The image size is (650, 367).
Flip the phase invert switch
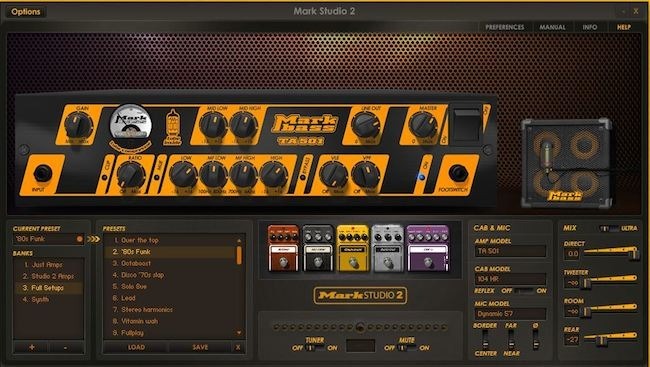pos(536,340)
